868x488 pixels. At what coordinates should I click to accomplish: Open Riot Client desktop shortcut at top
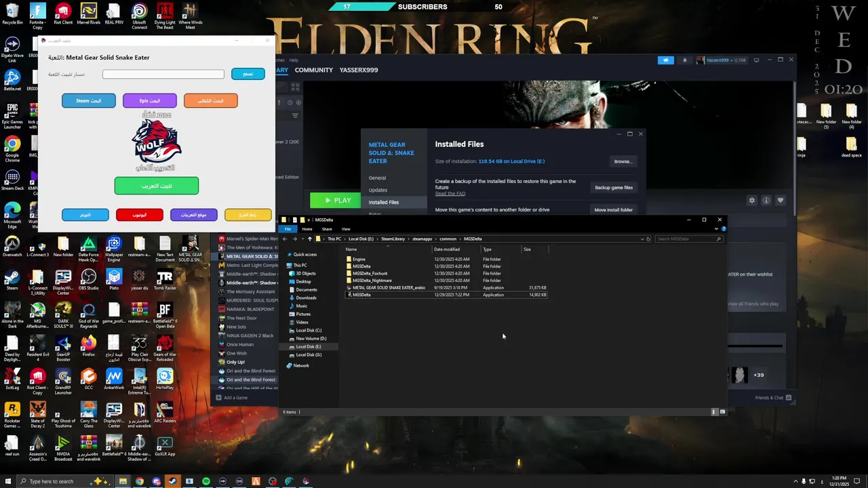tap(63, 14)
